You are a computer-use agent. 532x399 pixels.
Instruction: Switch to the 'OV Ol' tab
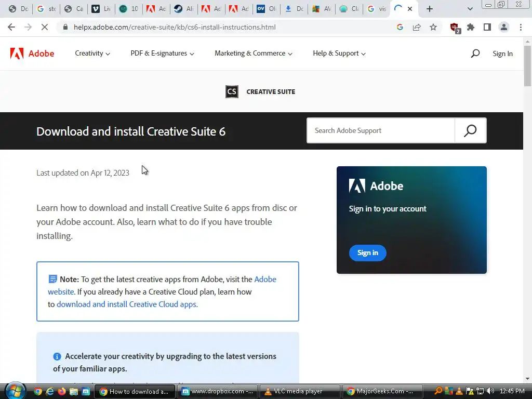(x=267, y=9)
